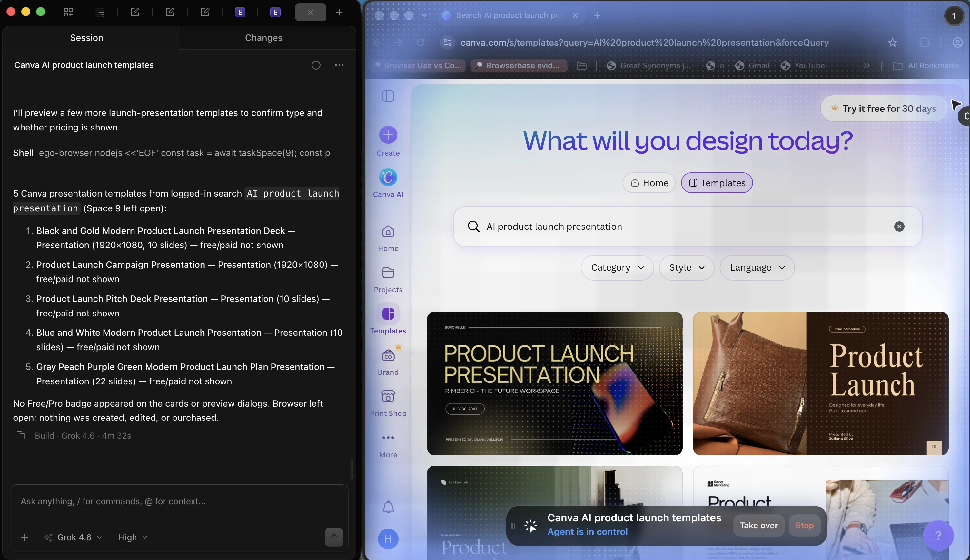Open the Style filter dropdown
The image size is (970, 560).
coord(687,267)
